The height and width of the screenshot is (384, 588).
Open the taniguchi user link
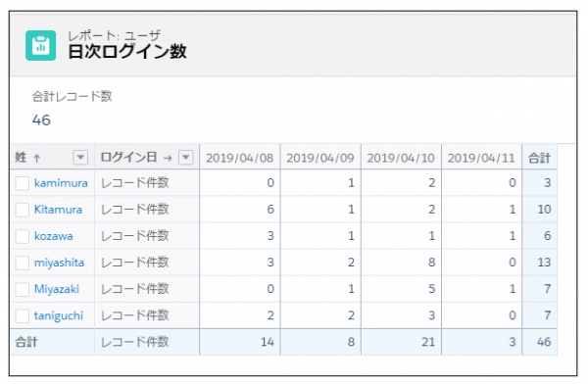tap(59, 315)
